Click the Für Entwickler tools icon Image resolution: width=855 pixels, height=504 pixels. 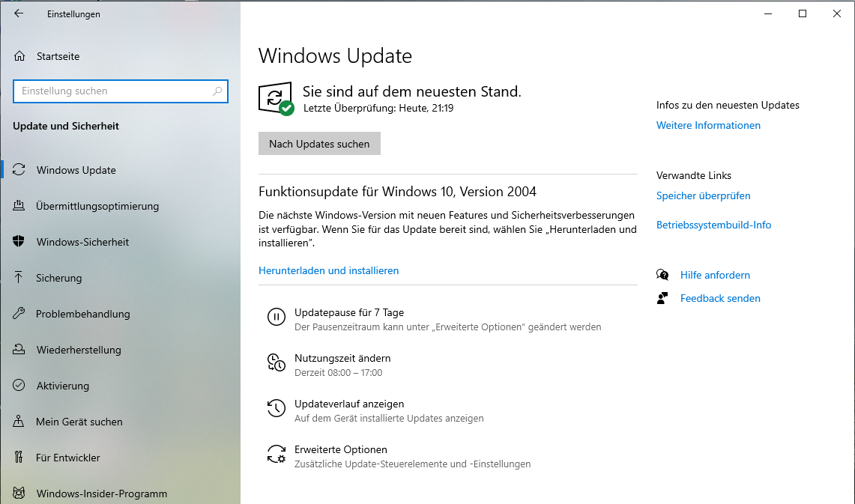click(19, 457)
